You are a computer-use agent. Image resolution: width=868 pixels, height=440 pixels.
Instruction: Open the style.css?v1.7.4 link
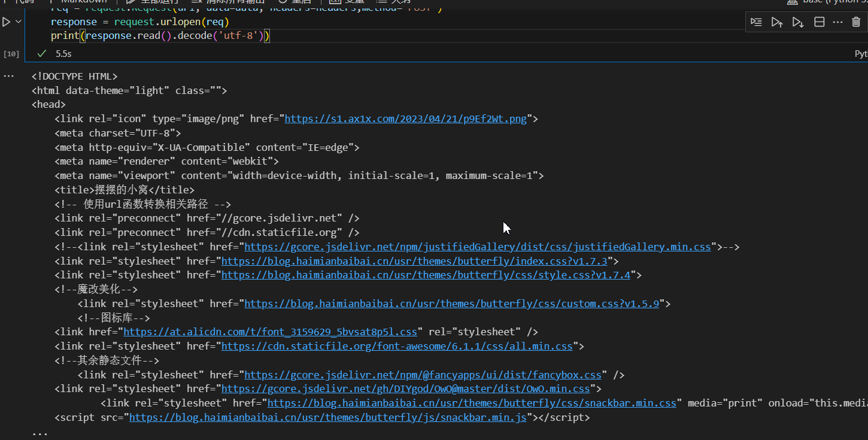(426, 275)
